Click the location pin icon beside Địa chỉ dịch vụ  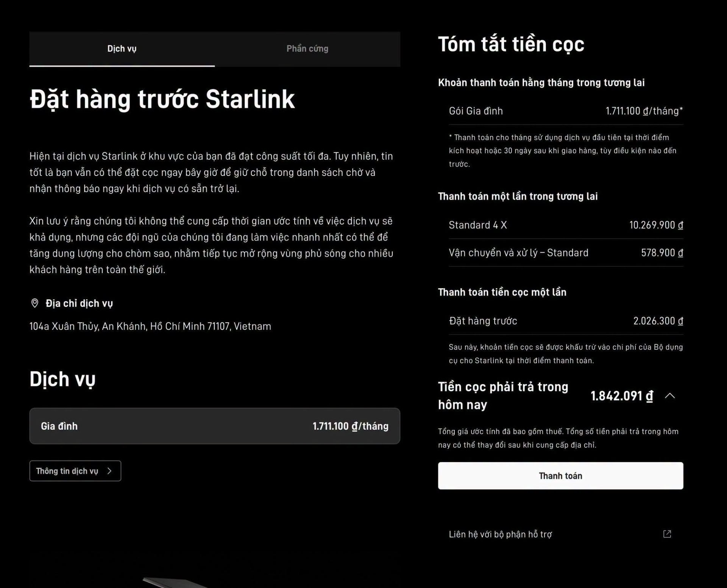(x=34, y=303)
